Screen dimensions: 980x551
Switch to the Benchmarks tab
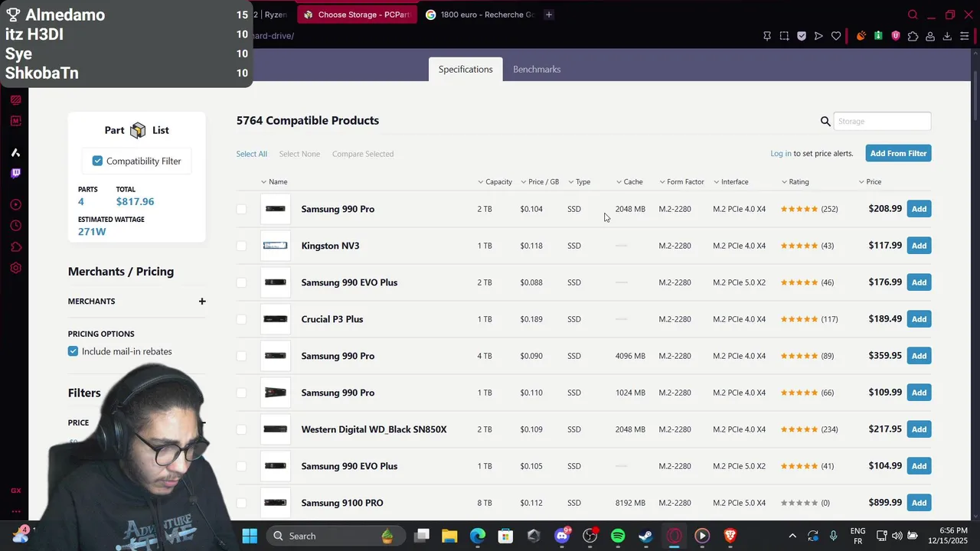click(x=537, y=69)
